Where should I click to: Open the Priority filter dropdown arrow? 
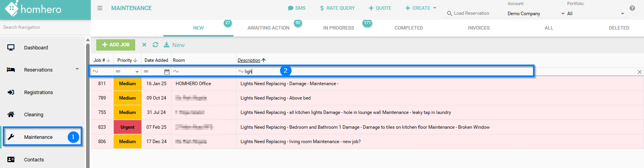pos(137,72)
